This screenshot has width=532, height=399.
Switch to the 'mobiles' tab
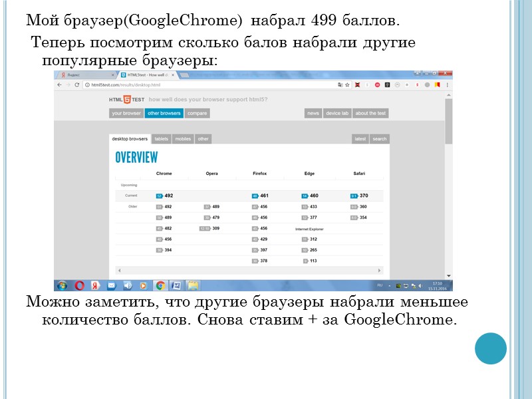click(x=183, y=139)
